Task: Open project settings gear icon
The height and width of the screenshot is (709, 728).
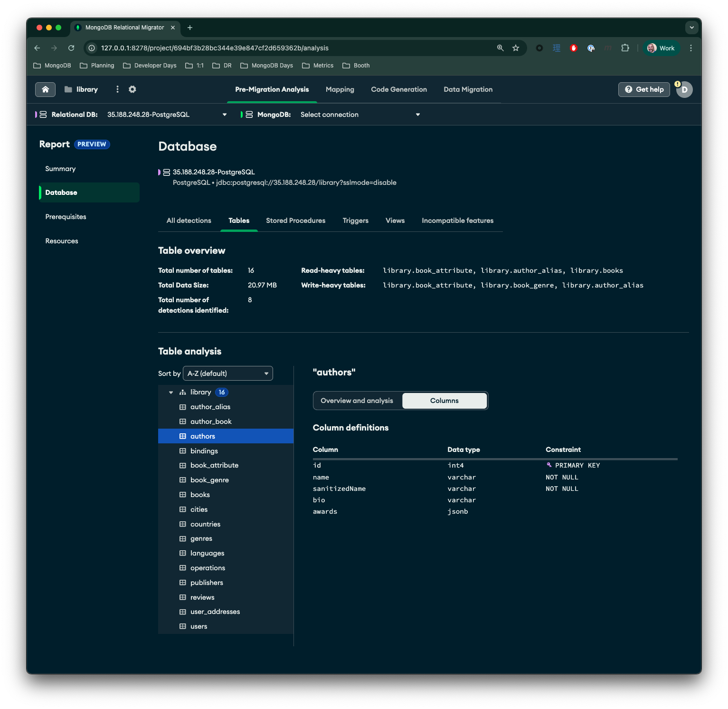Action: coord(132,89)
